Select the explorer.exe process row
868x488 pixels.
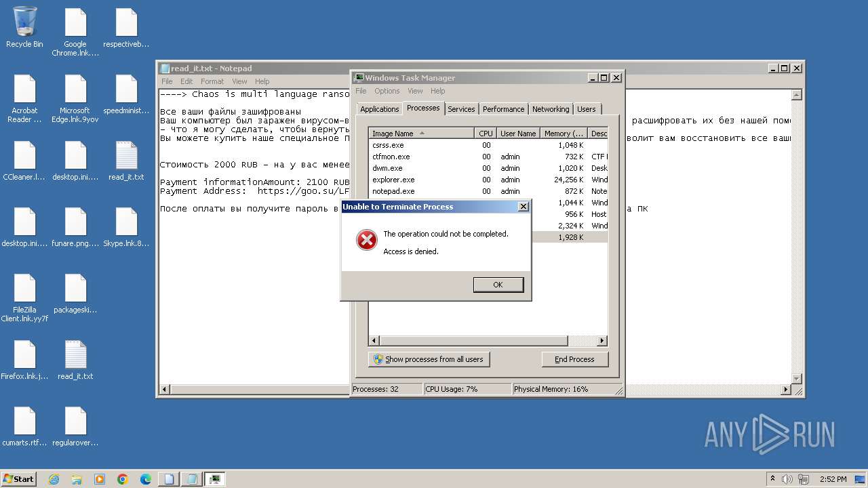[488, 180]
